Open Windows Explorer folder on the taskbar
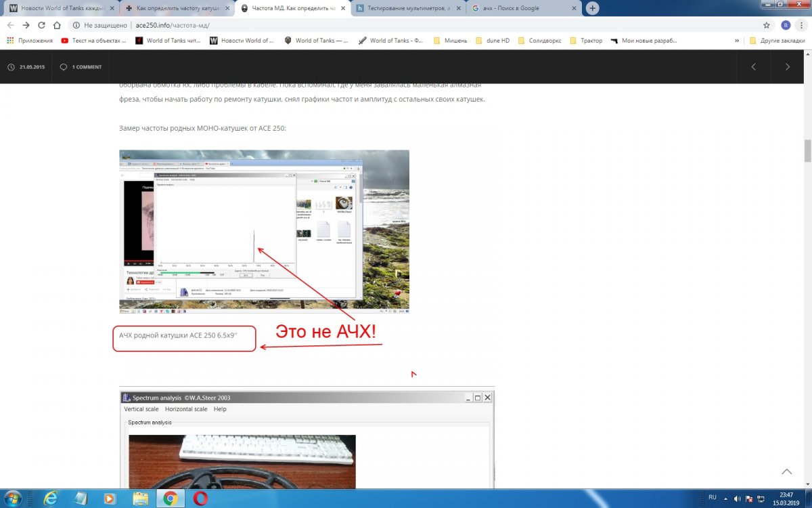Viewport: 812px width, 508px height. click(139, 499)
